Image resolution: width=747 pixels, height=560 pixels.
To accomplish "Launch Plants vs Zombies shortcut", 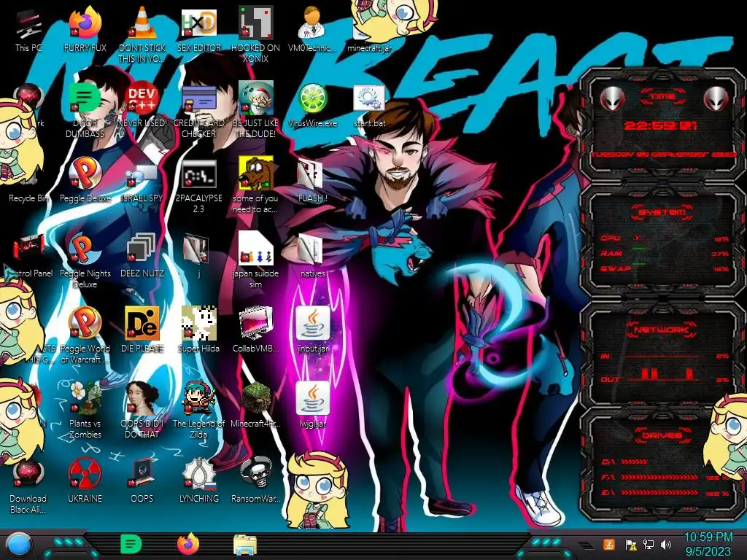I will 85,411.
